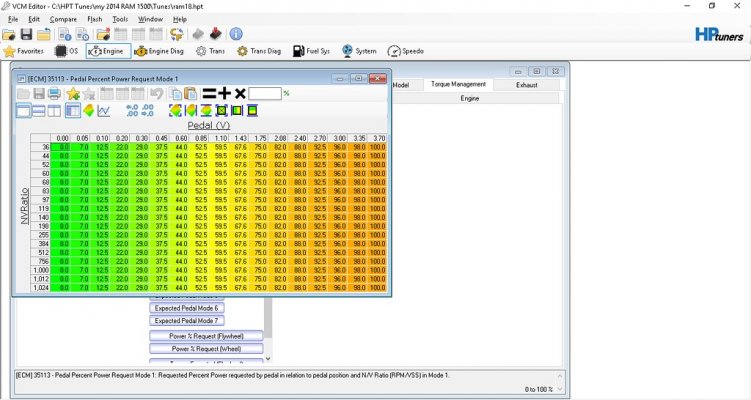Open the Fuel Sys parameters

point(311,51)
